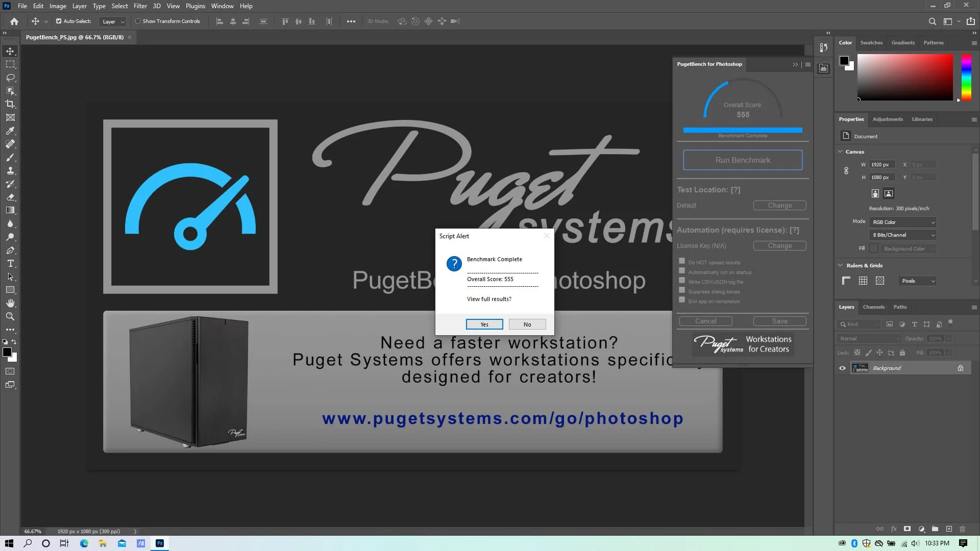The width and height of the screenshot is (980, 551).
Task: Select the Brush tool
Action: pos(10,157)
